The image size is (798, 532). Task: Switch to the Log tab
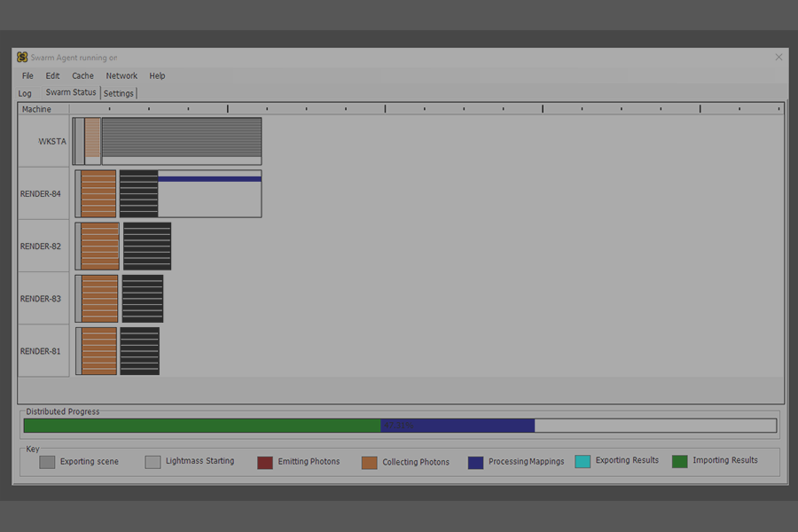tap(25, 93)
